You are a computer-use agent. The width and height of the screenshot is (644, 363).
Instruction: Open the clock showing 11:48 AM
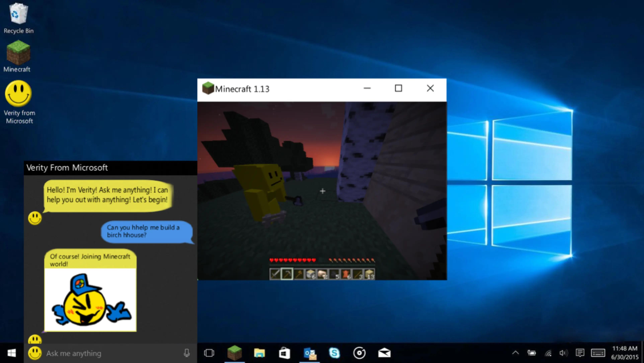[x=625, y=353]
